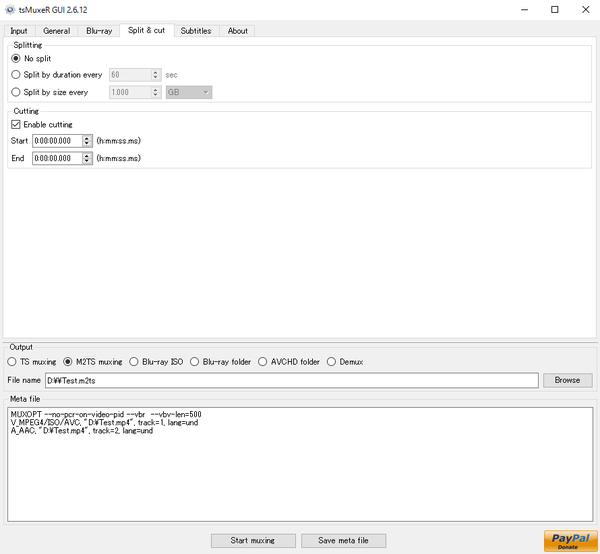
Task: Open the About tab
Action: (x=238, y=31)
